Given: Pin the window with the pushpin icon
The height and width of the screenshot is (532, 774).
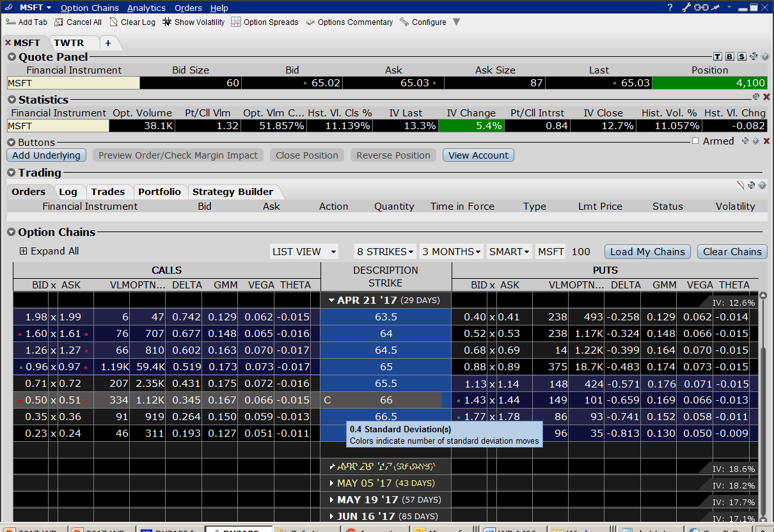Looking at the screenshot, I should (x=716, y=8).
